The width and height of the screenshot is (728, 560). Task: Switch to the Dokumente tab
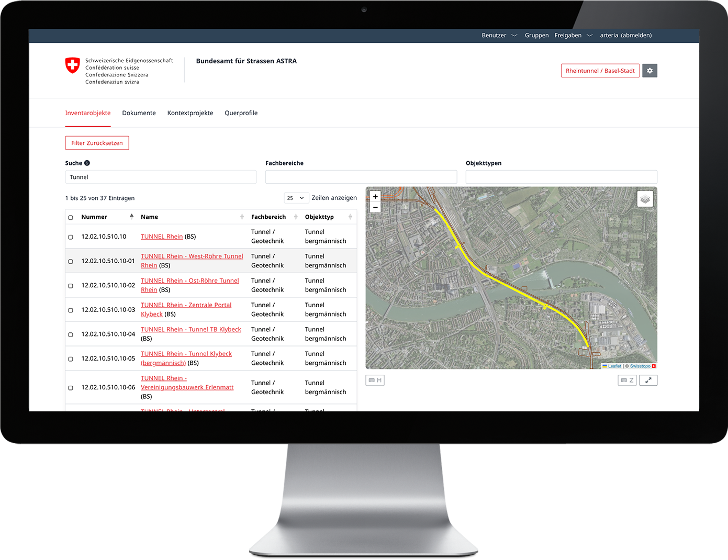pos(139,113)
